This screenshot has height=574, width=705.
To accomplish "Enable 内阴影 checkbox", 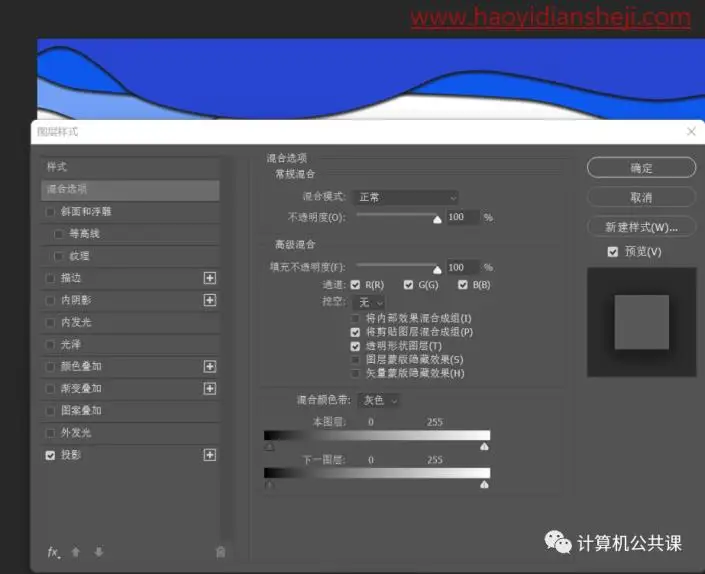I will coord(50,300).
